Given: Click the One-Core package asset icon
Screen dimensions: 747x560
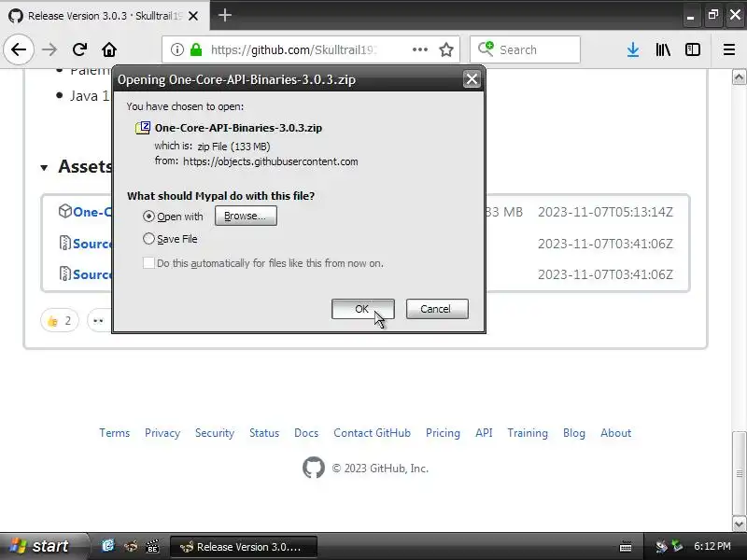Looking at the screenshot, I should coord(64,211).
